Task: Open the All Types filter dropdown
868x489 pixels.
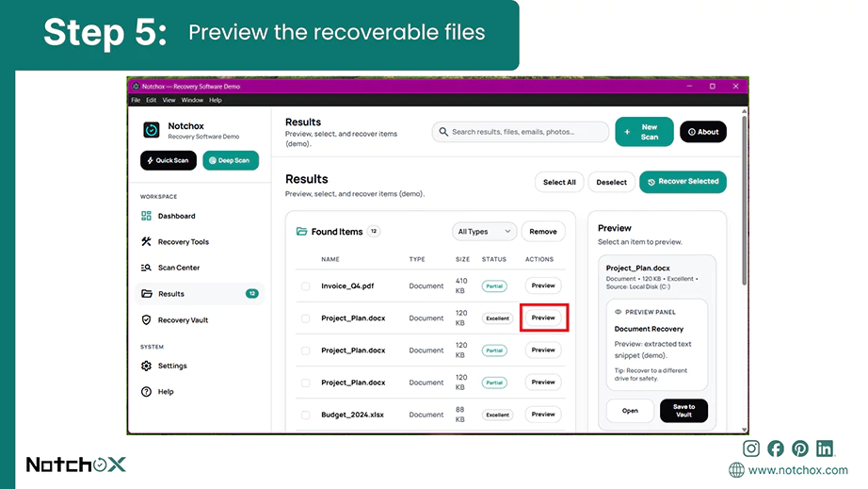Action: [x=485, y=232]
